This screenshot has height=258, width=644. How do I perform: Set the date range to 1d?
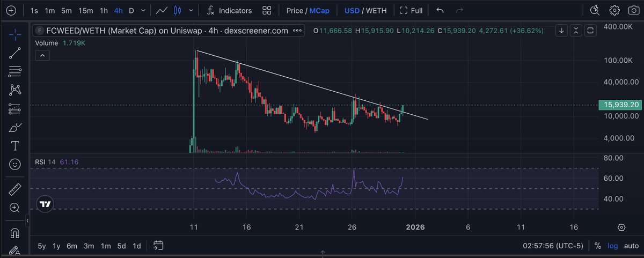pyautogui.click(x=137, y=246)
